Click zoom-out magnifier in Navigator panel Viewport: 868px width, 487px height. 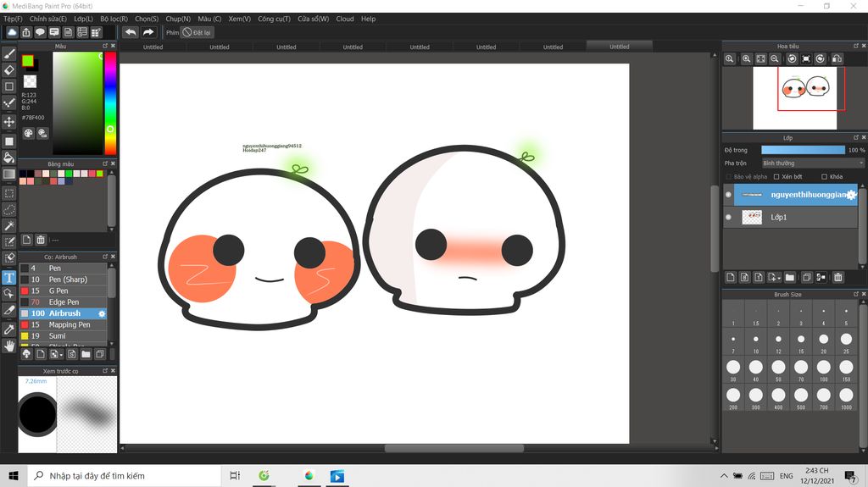[x=775, y=58]
